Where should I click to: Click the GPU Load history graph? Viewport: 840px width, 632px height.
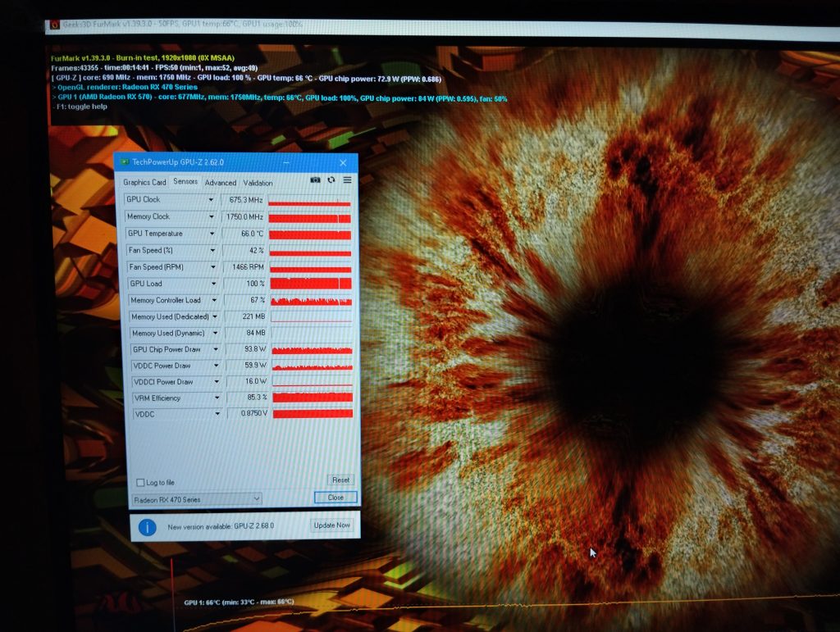pos(310,284)
